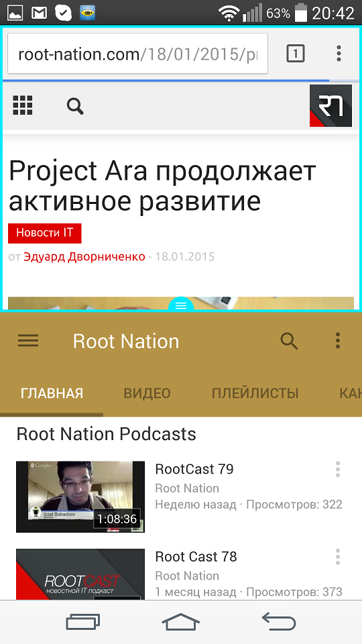362x644 pixels.
Task: Select the ГЛАВНАЯ tab
Action: tap(52, 394)
